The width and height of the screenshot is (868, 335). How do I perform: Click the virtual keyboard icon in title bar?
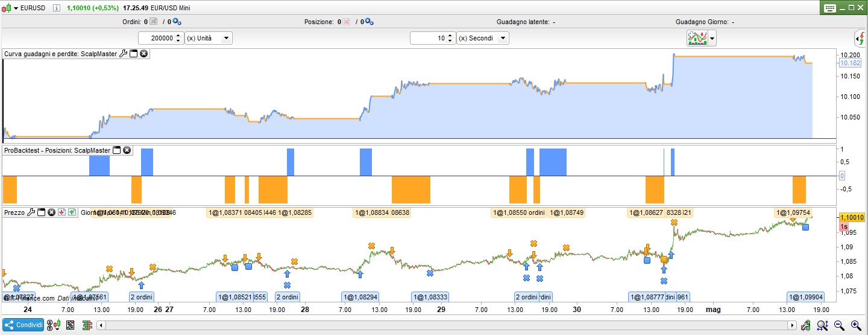click(829, 8)
